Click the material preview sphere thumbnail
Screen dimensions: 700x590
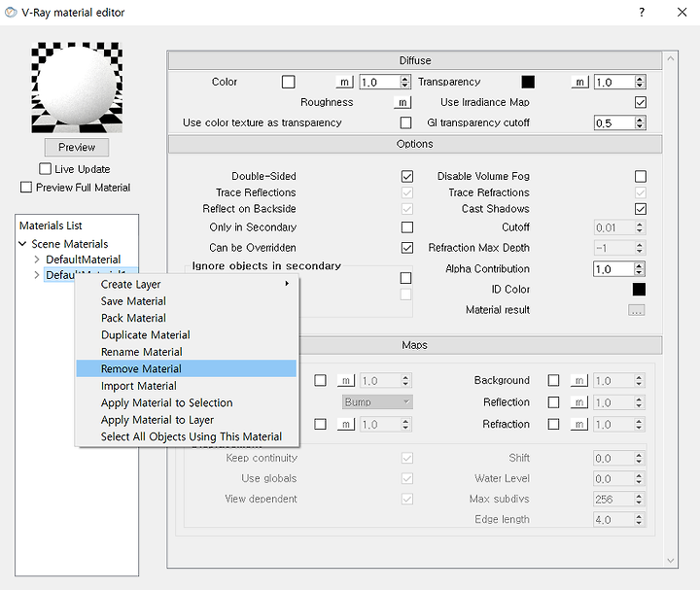77,87
